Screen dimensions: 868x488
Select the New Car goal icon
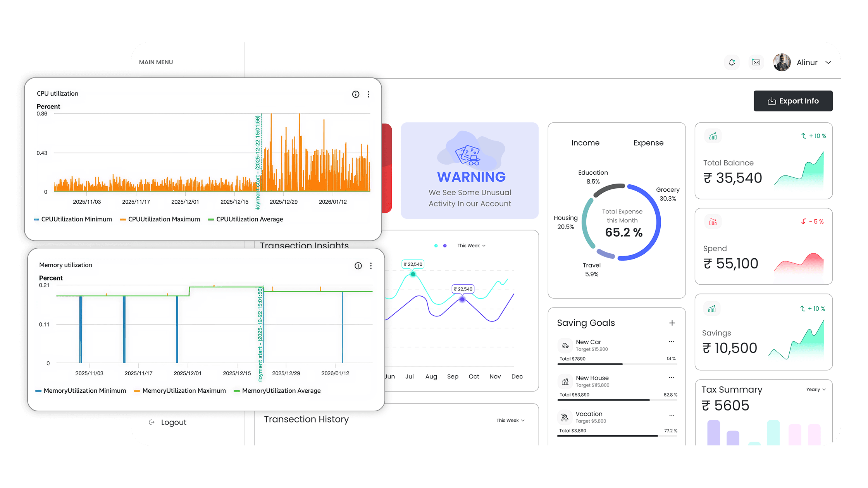(565, 345)
